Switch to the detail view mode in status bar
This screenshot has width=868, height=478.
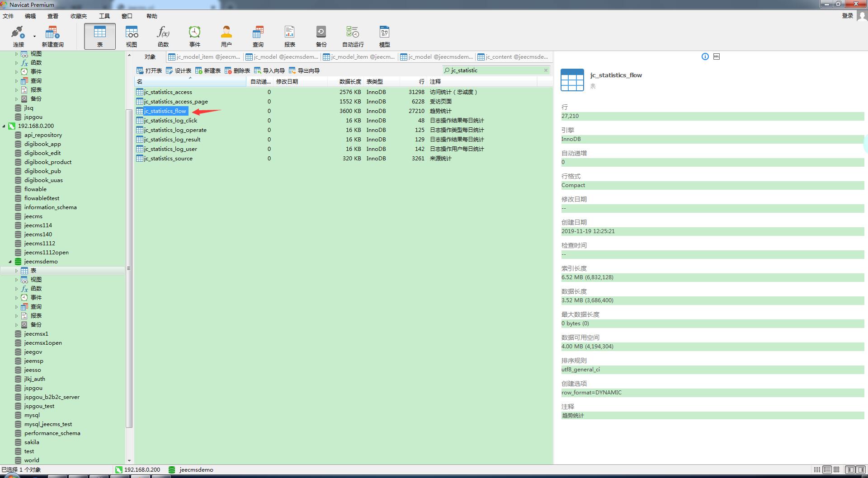827,470
